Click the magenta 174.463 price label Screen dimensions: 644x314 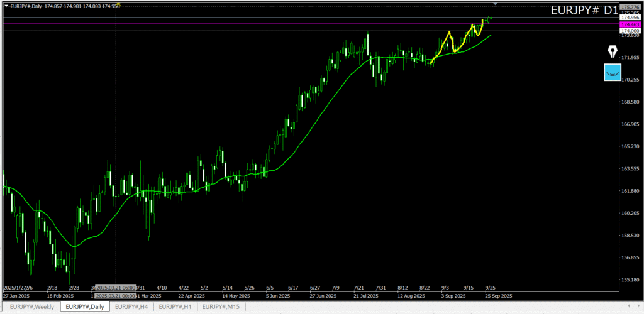pos(630,24)
